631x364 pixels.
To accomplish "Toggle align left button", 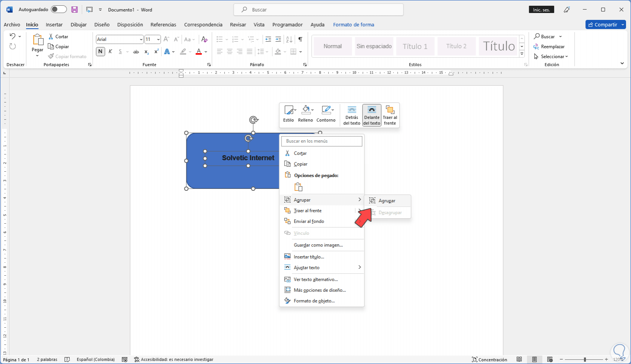I will pos(220,52).
